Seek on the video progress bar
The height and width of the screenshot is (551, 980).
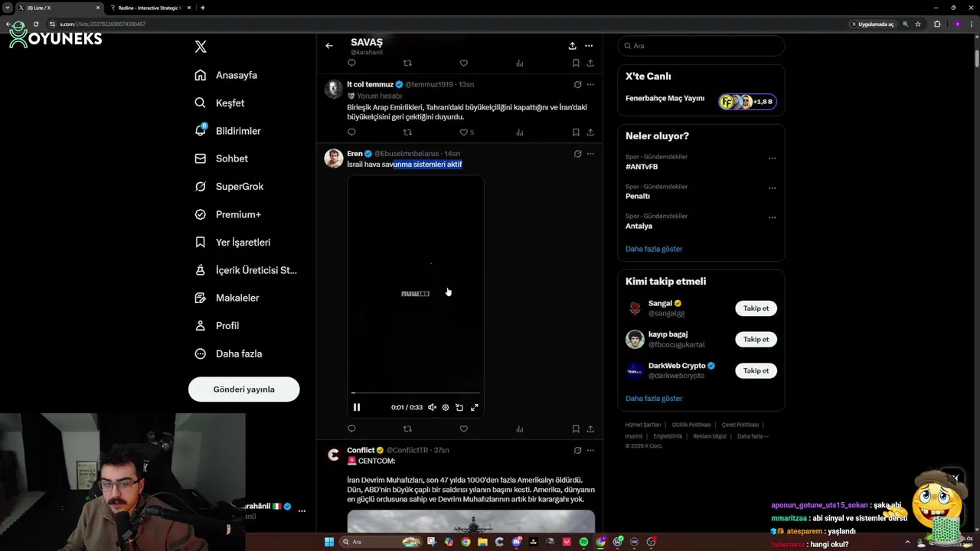[x=416, y=393]
